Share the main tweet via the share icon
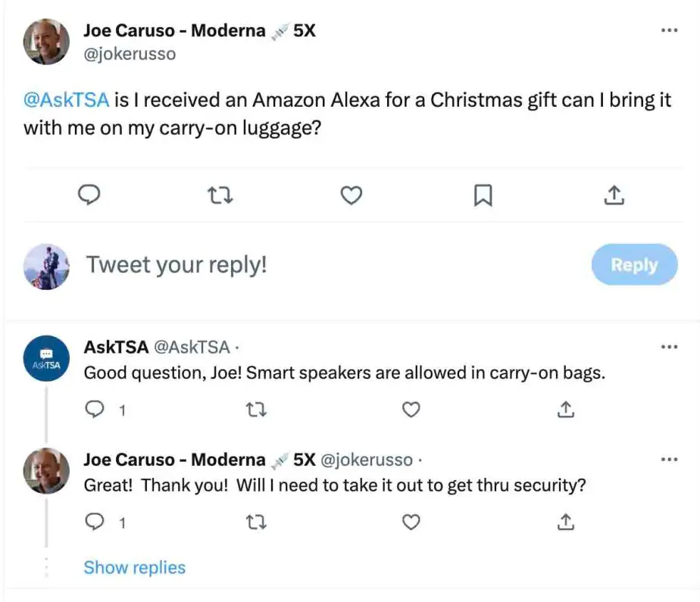Viewport: 700px width, 602px height. [x=614, y=195]
